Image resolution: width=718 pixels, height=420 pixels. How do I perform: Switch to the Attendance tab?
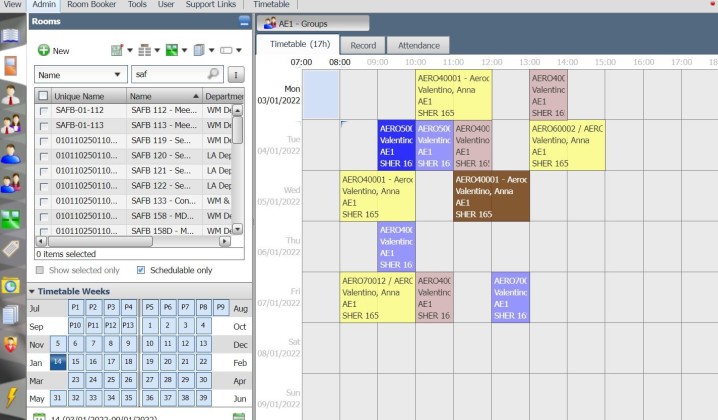tap(419, 45)
